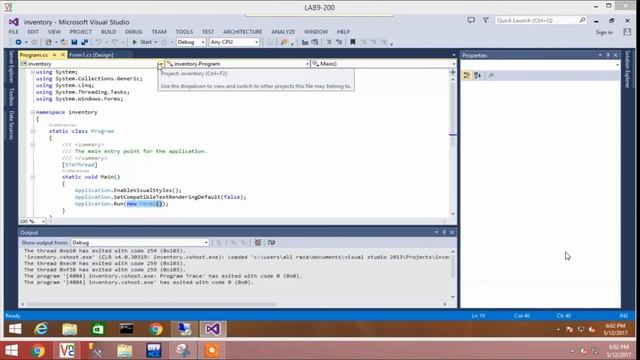
Task: Click the Open File toolbar icon
Action: (64, 42)
